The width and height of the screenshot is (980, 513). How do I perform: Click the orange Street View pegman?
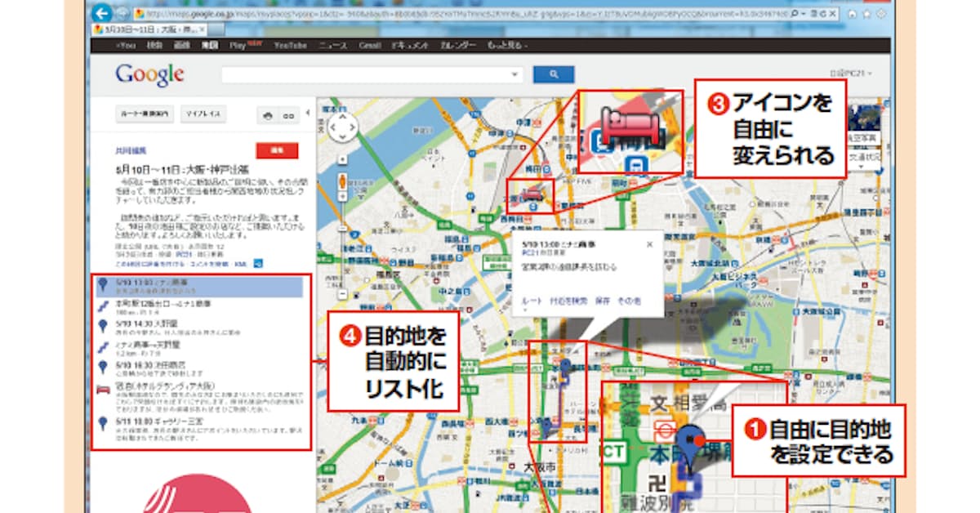[x=341, y=183]
